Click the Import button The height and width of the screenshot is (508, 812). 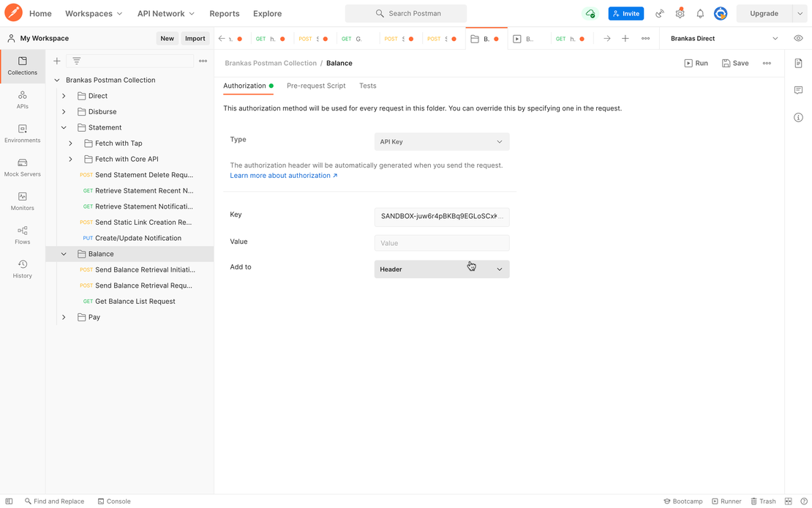pyautogui.click(x=195, y=38)
